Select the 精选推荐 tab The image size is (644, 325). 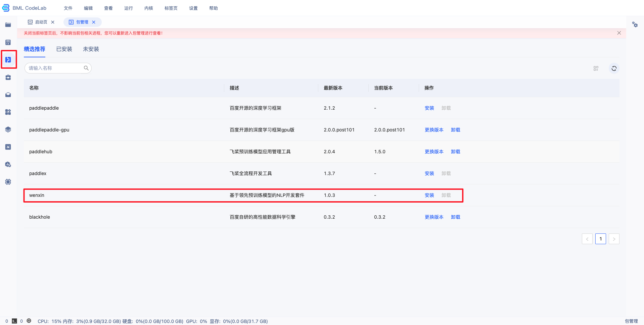(x=35, y=49)
